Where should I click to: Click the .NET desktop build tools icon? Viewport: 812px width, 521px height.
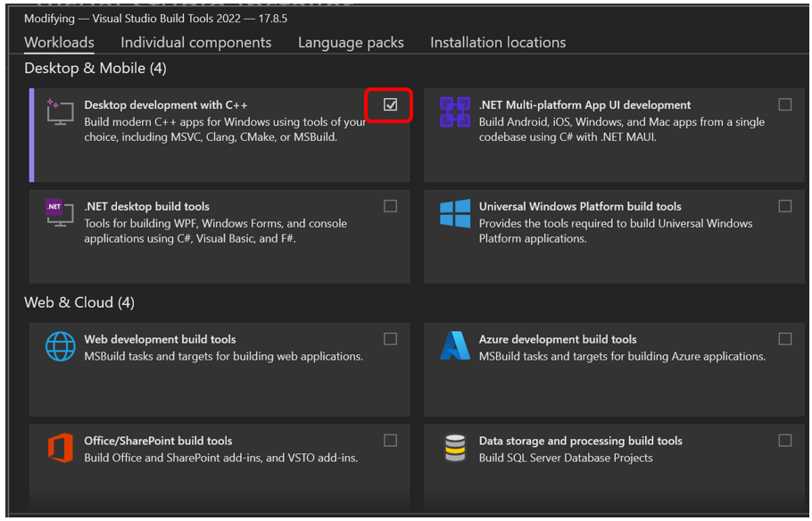[60, 214]
